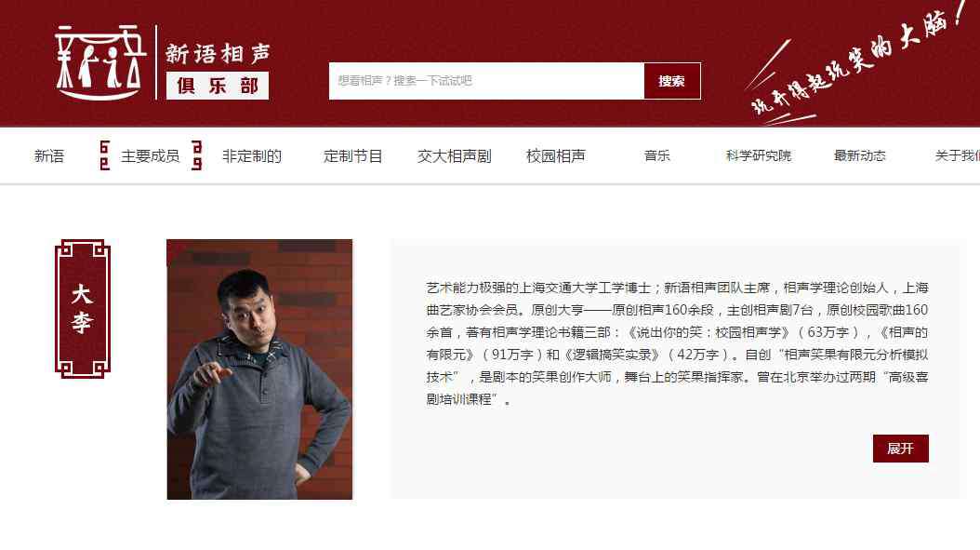Open the 交大相声剧 menu item
This screenshot has height=550, width=980.
455,155
